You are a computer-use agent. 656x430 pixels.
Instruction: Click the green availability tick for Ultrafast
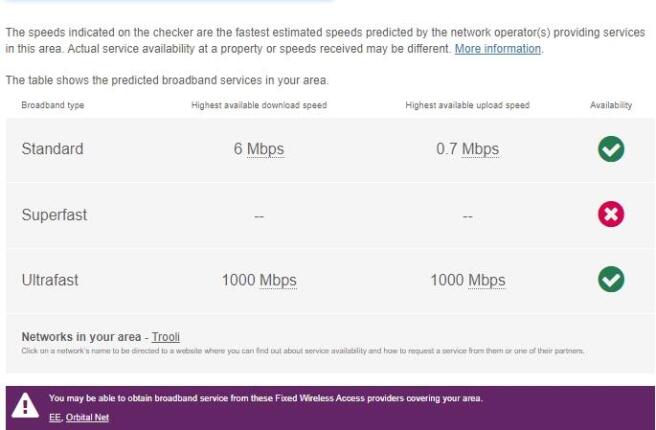click(610, 280)
